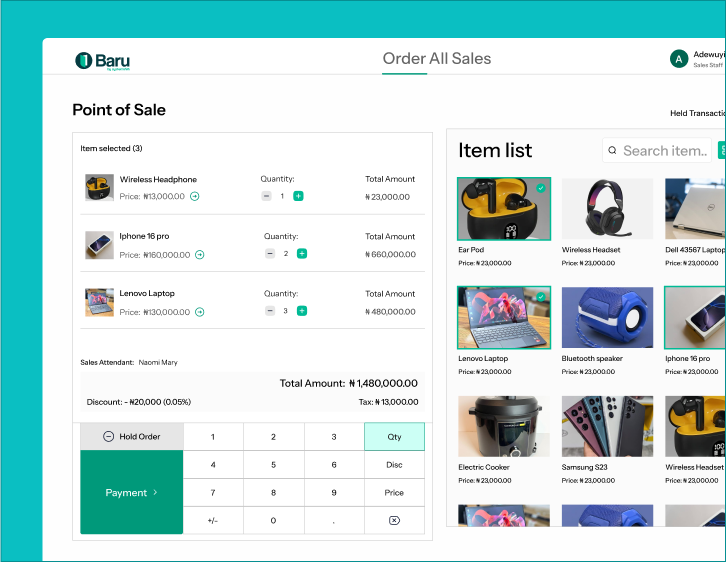The width and height of the screenshot is (726, 562).
Task: Tap keypad number 5
Action: click(x=274, y=465)
